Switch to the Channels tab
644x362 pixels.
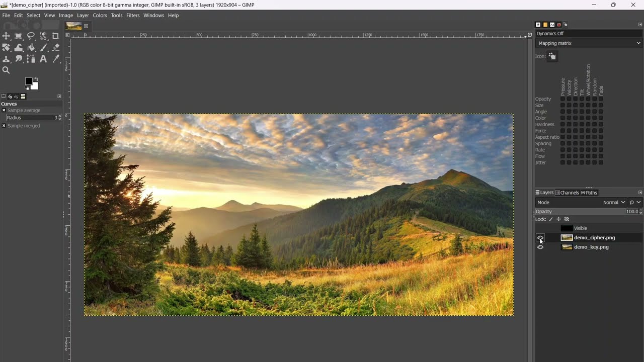pyautogui.click(x=567, y=193)
